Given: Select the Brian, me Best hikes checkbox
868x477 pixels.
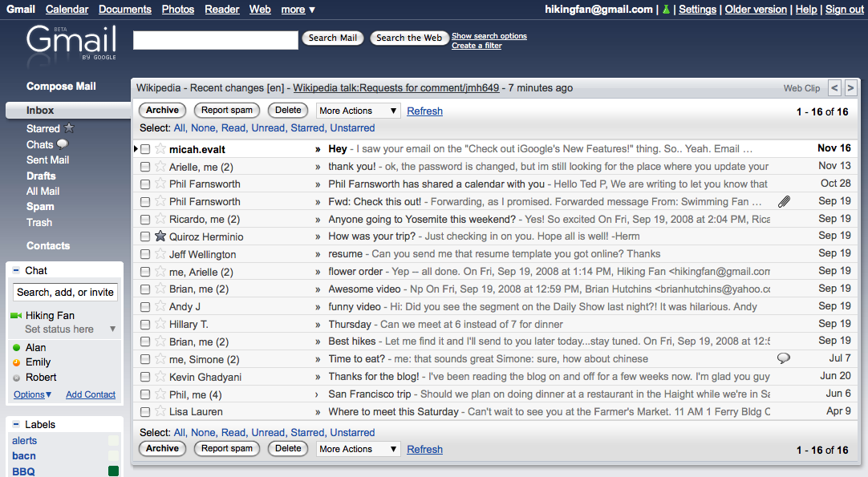Looking at the screenshot, I should pos(145,342).
